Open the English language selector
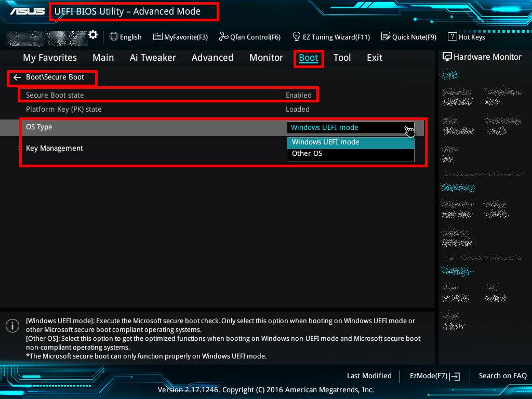The image size is (532, 399). click(x=125, y=37)
